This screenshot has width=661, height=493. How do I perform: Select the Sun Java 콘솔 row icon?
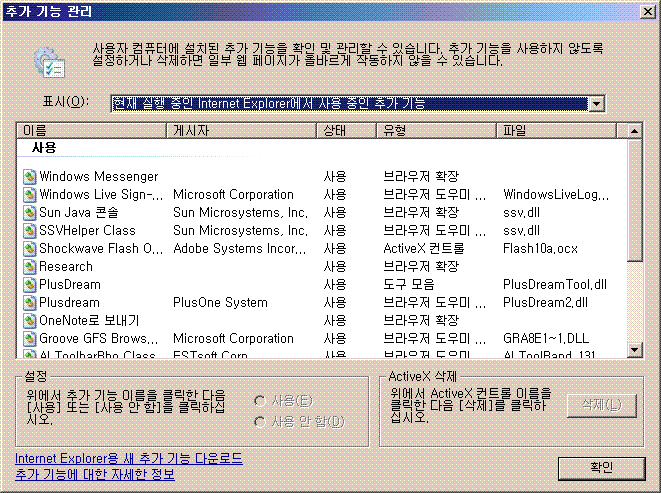29,213
